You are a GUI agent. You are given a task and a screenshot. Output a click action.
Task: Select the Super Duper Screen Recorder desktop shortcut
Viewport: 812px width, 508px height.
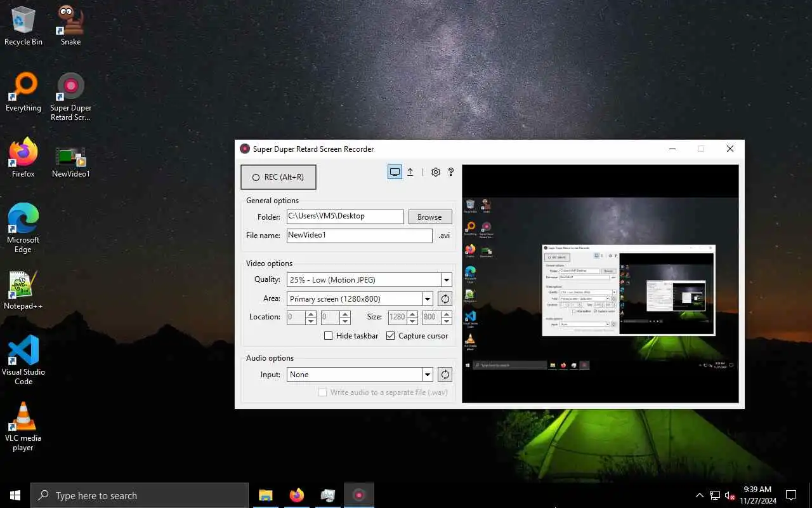(x=70, y=97)
